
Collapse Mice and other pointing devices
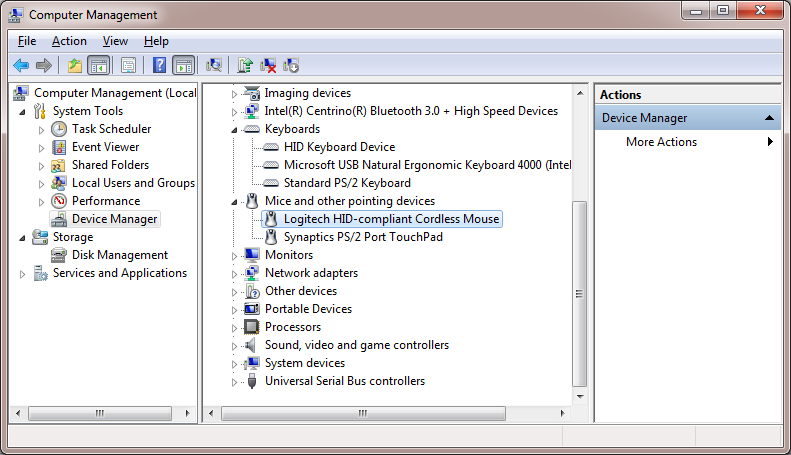point(234,202)
